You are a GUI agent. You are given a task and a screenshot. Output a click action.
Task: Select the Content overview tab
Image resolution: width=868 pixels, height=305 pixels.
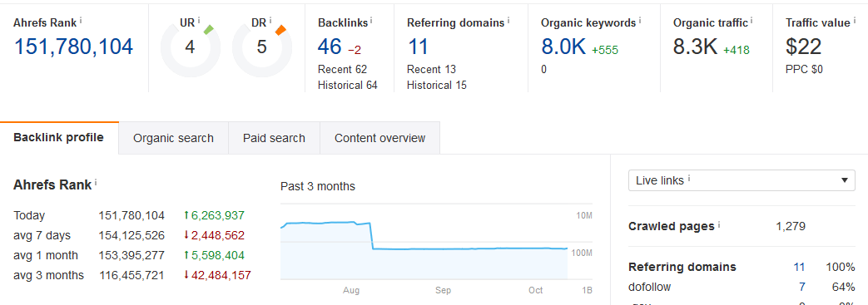[379, 138]
